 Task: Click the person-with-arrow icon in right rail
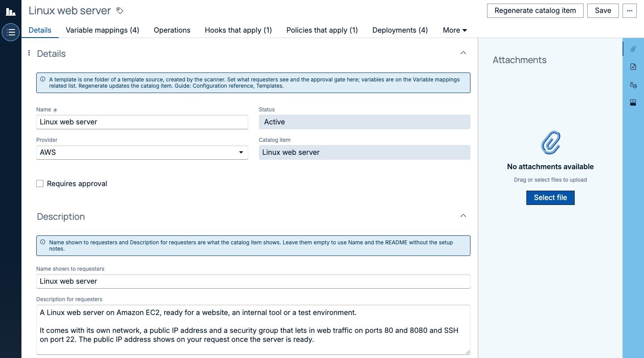(633, 85)
